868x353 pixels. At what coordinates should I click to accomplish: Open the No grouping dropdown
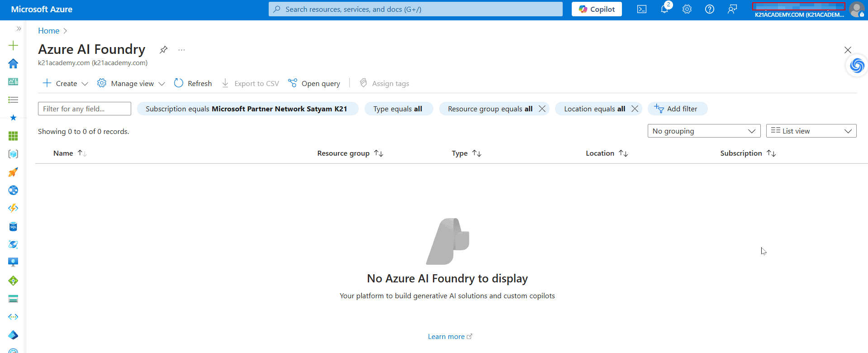click(x=703, y=131)
